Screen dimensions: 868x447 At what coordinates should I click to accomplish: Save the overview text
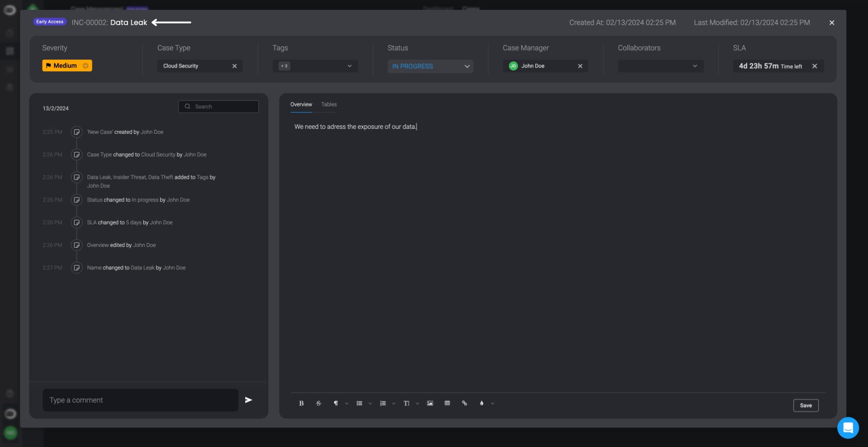click(x=806, y=406)
